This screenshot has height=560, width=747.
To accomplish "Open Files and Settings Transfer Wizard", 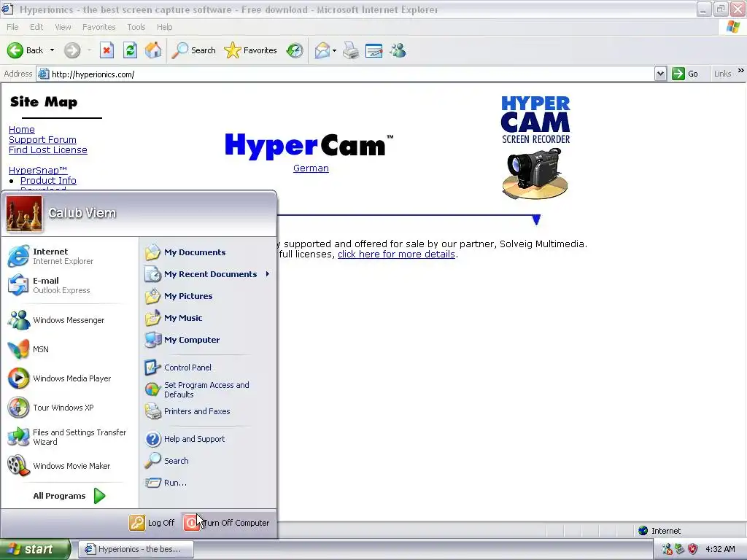I will click(x=69, y=437).
